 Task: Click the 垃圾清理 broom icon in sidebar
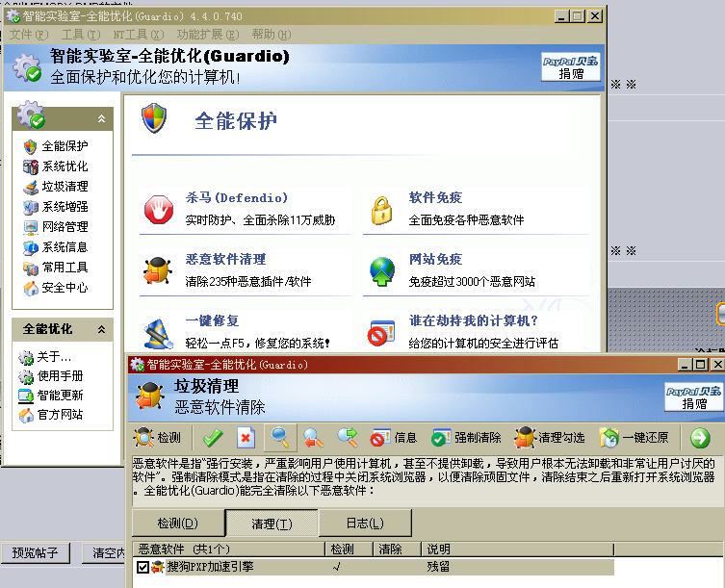[31, 188]
